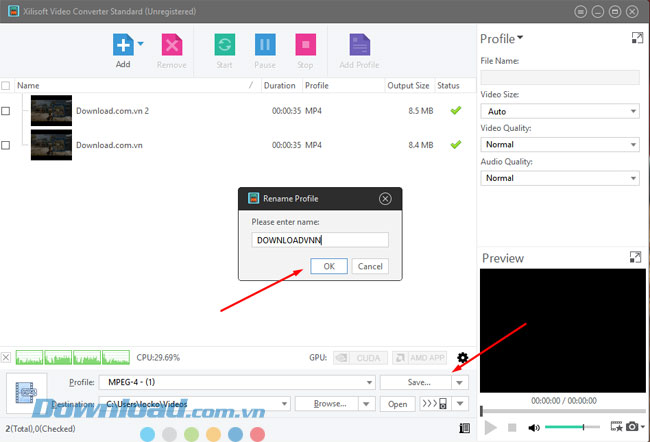Viewport: 650px width, 442px height.
Task: Click the profile name input field
Action: [x=320, y=240]
